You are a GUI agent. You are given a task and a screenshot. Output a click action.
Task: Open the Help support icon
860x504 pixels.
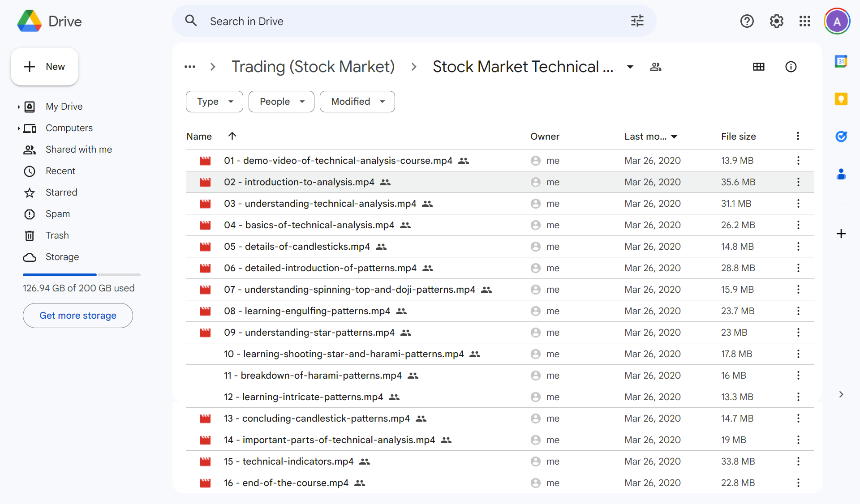(x=747, y=21)
